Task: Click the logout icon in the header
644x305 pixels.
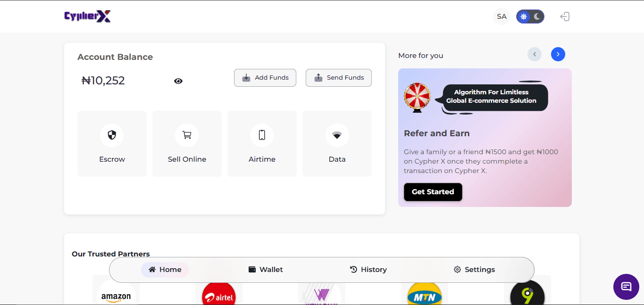Action: [x=565, y=16]
